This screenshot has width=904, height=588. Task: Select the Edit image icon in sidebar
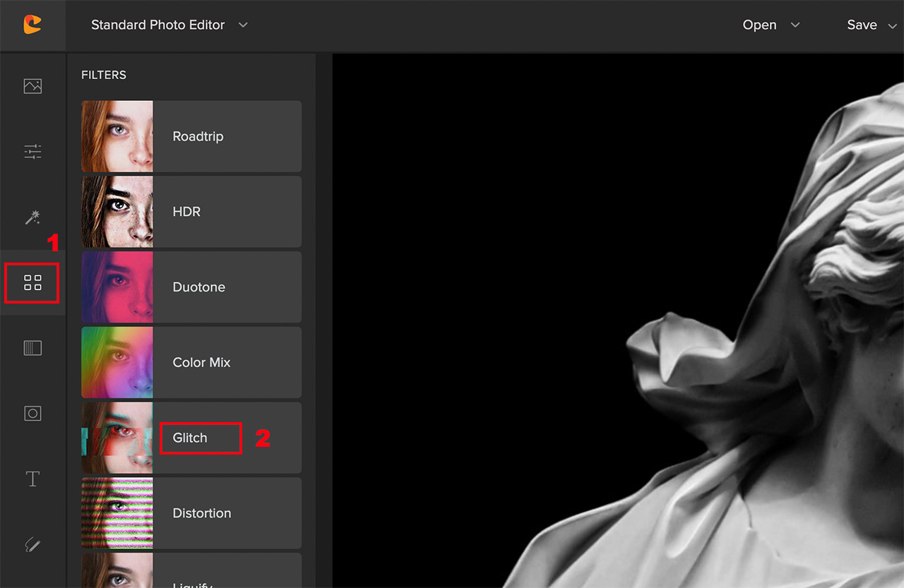(32, 85)
